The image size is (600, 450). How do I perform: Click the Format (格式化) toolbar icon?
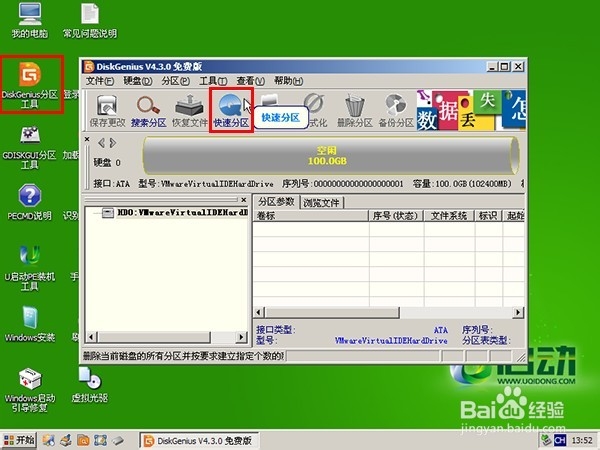pyautogui.click(x=315, y=111)
